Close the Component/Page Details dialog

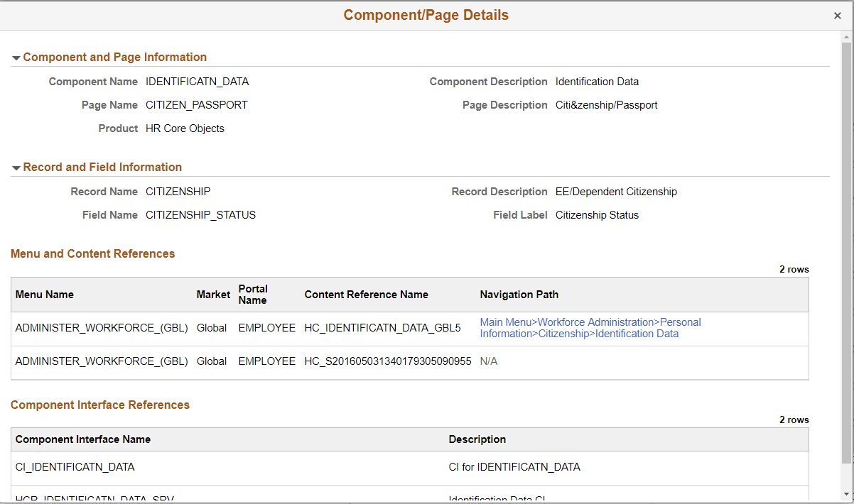pos(837,15)
